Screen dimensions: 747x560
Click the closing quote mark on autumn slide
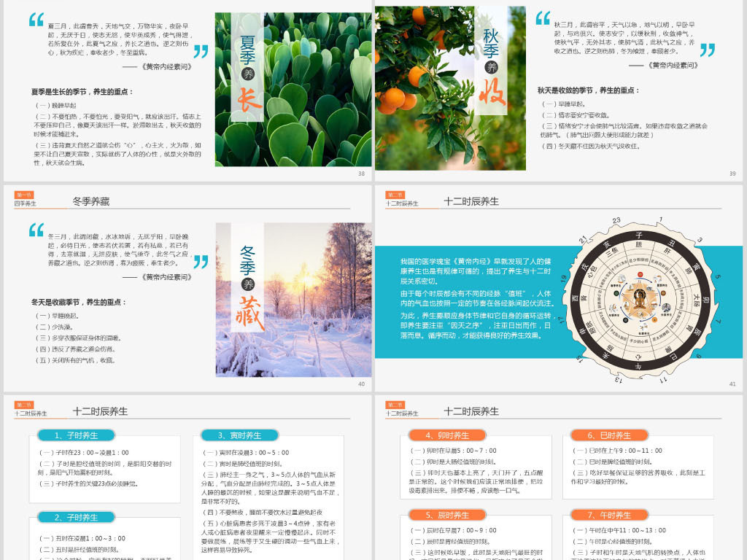[708, 50]
